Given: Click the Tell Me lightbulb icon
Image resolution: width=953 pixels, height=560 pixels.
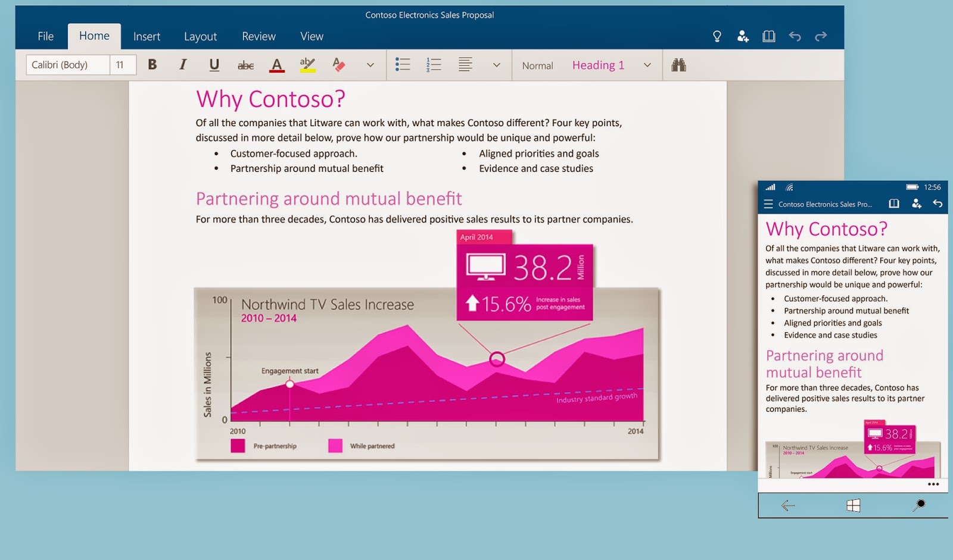Looking at the screenshot, I should (717, 36).
